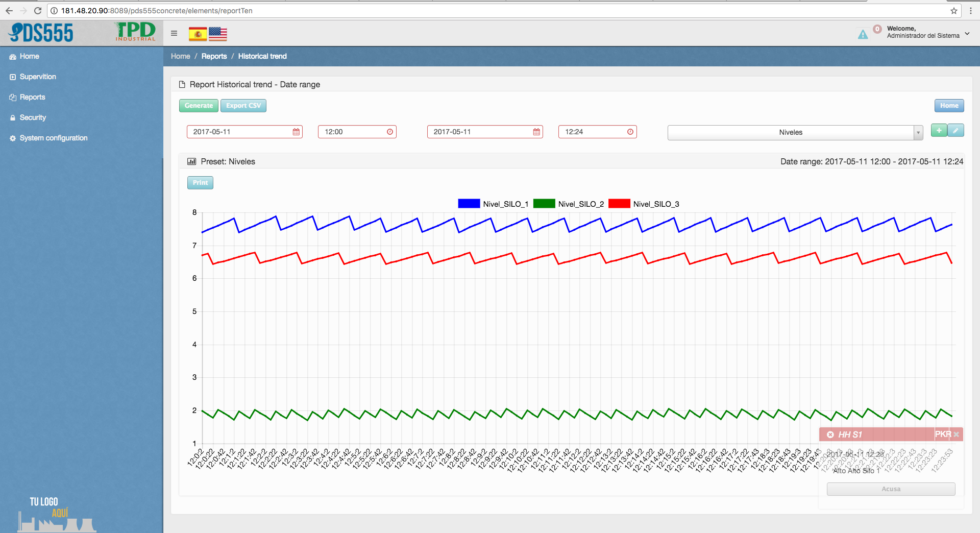980x533 pixels.
Task: Open System configuration in the sidebar
Action: click(x=48, y=138)
